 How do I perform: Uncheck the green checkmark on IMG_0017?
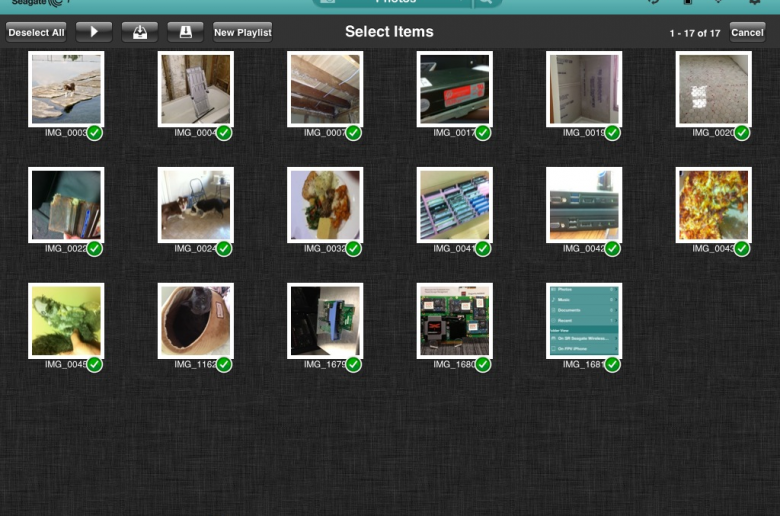tap(483, 133)
